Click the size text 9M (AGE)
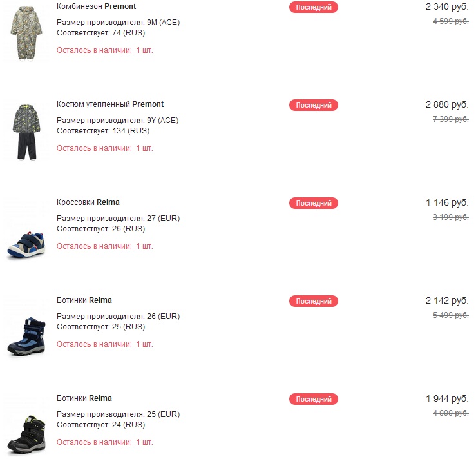The height and width of the screenshot is (468, 476). pos(164,23)
